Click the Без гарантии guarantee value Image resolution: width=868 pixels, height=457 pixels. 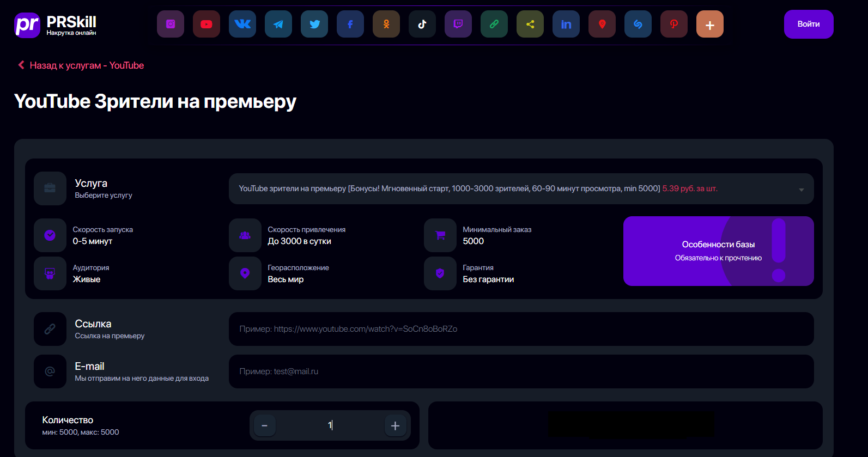coord(489,279)
